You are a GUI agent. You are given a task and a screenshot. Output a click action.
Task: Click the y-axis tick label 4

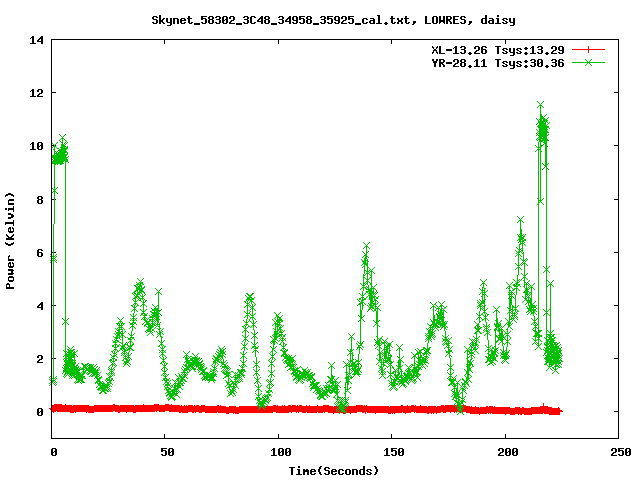coord(40,306)
